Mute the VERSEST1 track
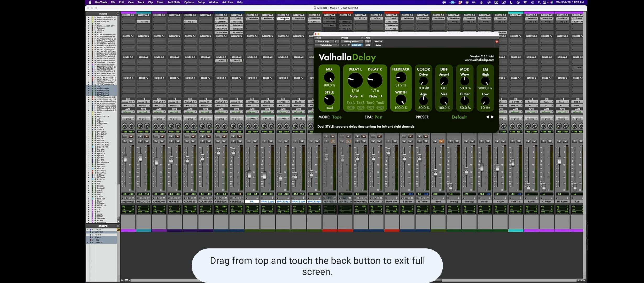This screenshot has width=644, height=283. pyautogui.click(x=177, y=141)
